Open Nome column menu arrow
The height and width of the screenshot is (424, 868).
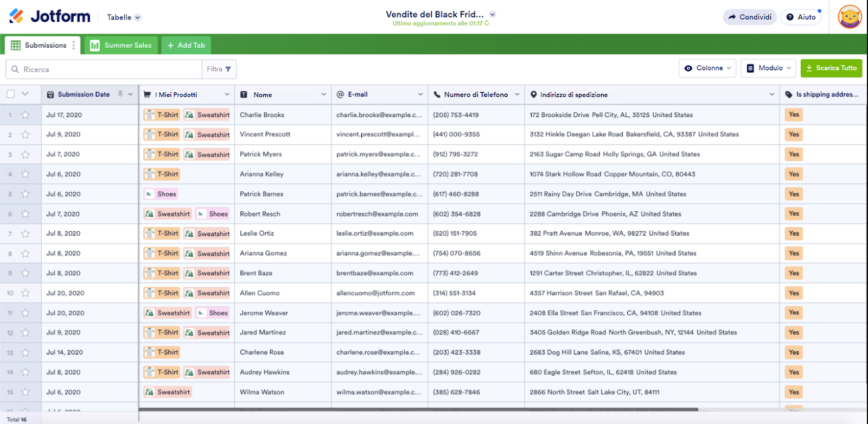coord(323,94)
